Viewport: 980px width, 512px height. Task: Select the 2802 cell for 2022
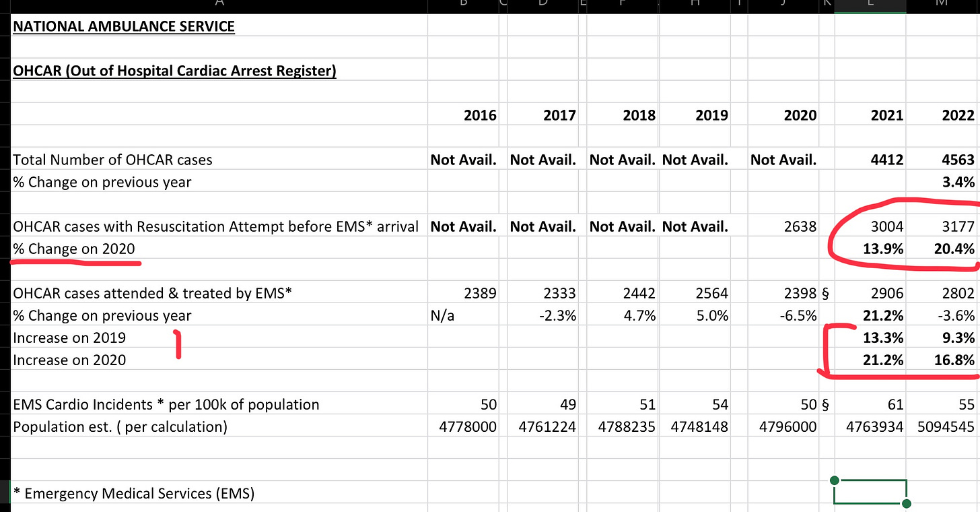pyautogui.click(x=958, y=293)
